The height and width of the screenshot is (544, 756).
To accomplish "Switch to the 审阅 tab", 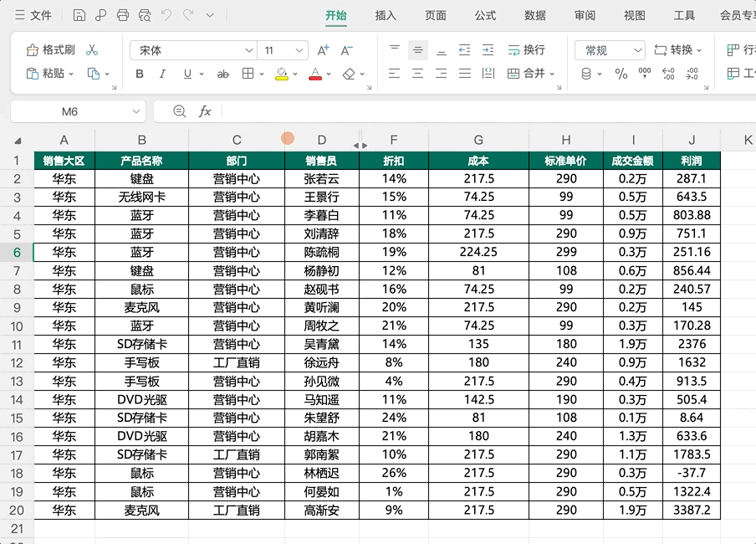I will [x=585, y=15].
